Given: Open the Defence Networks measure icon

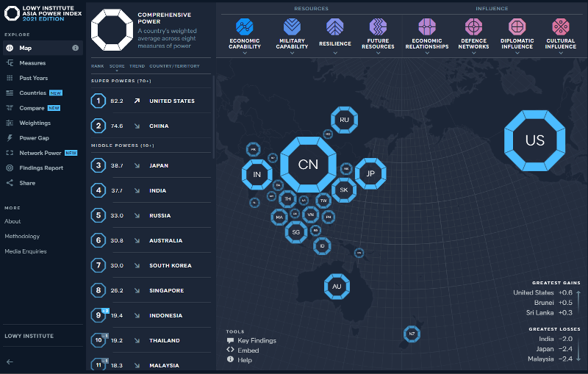Looking at the screenshot, I should [474, 27].
